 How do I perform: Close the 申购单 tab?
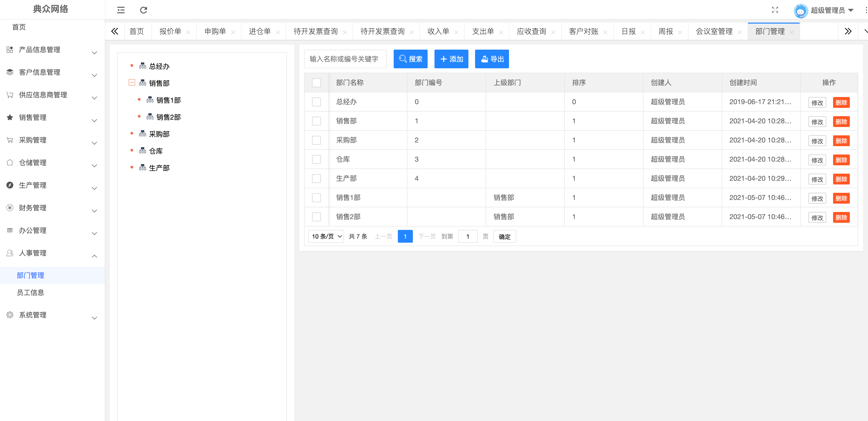coord(233,32)
